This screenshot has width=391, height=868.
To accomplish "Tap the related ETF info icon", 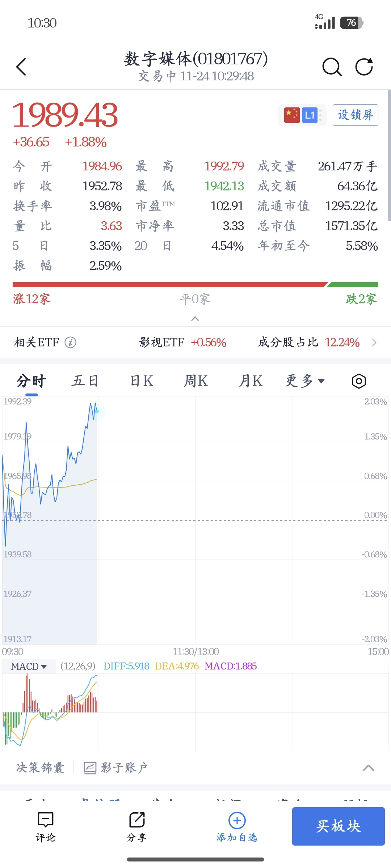I will [71, 342].
